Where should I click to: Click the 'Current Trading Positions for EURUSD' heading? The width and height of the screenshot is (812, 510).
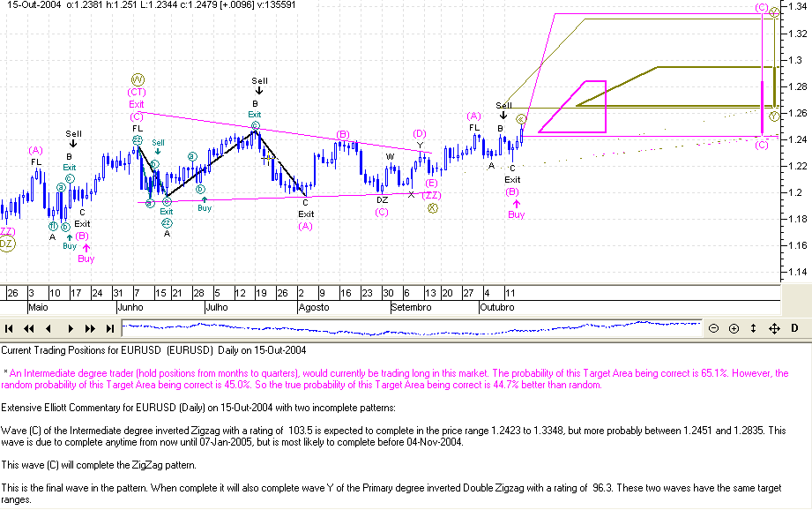click(x=153, y=350)
